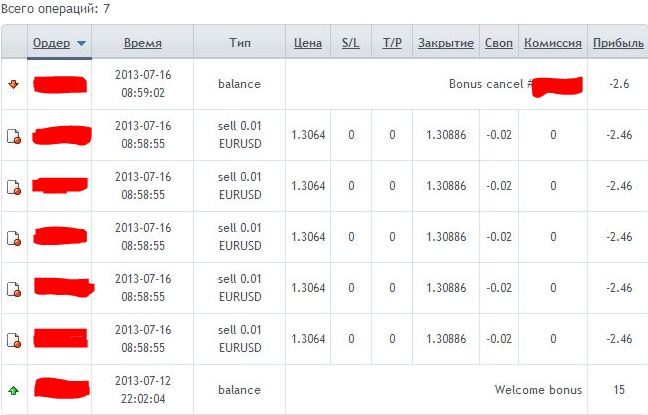
Task: Click the document icon of fourth sell order
Action: click(x=14, y=289)
